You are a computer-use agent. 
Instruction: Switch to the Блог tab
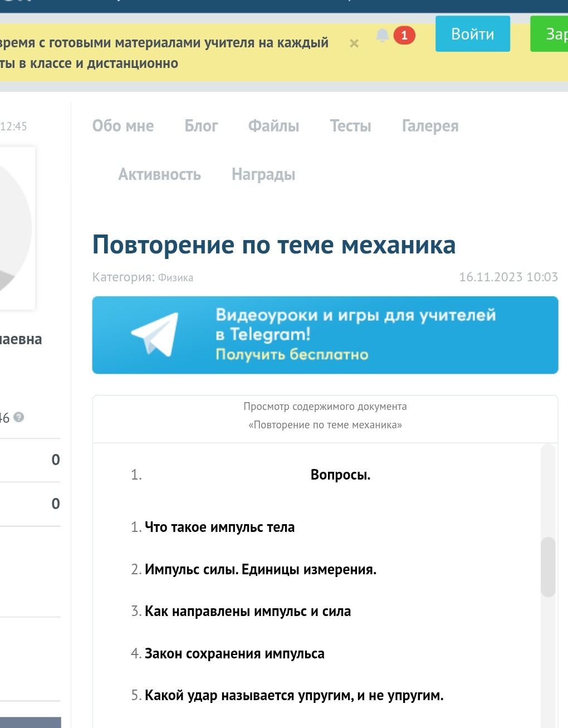pos(201,126)
